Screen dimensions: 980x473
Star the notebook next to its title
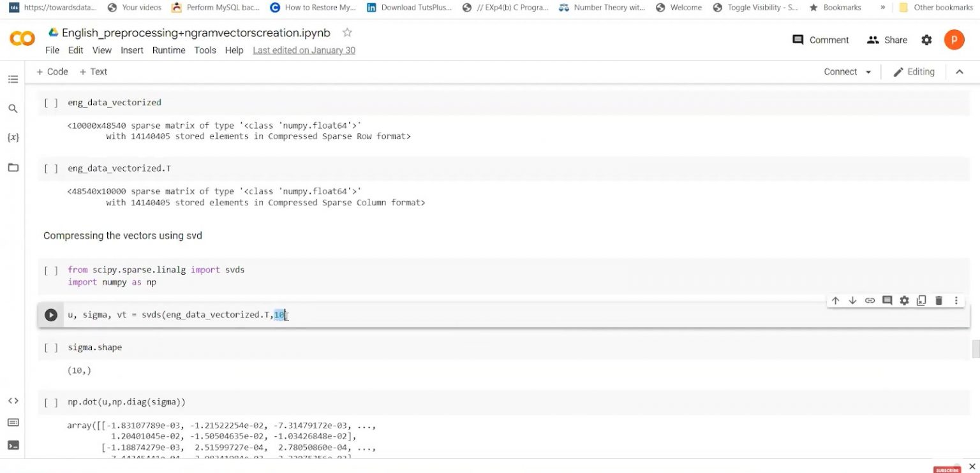point(346,33)
